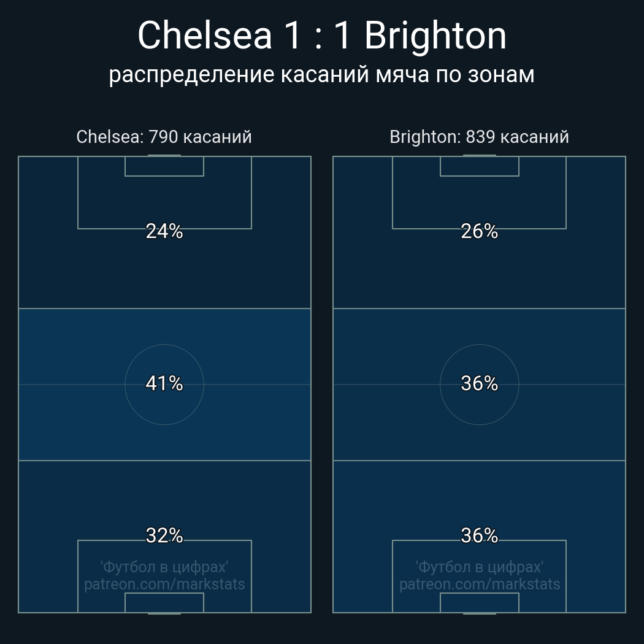644x644 pixels.
Task: Select the bottom six-yard box on Chelsea pitch
Action: coord(164,603)
